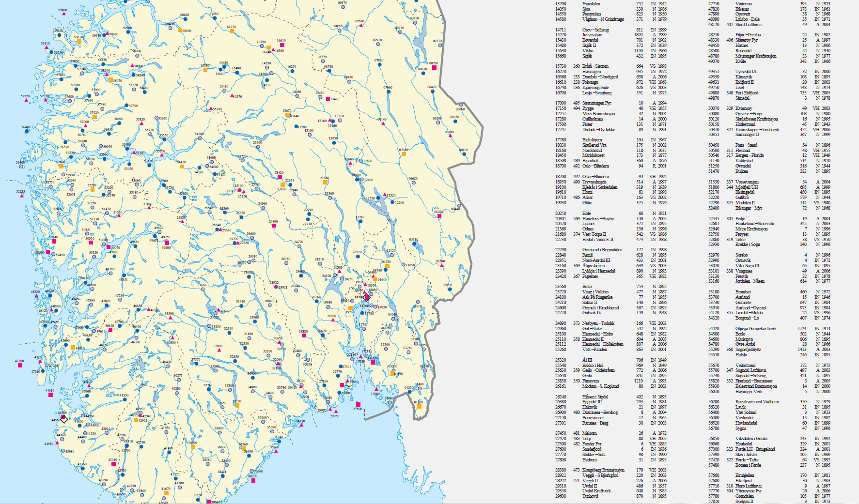This screenshot has height=504, width=859.
Task: Click the pink triangle marker labeled 09580
Action: point(361,25)
